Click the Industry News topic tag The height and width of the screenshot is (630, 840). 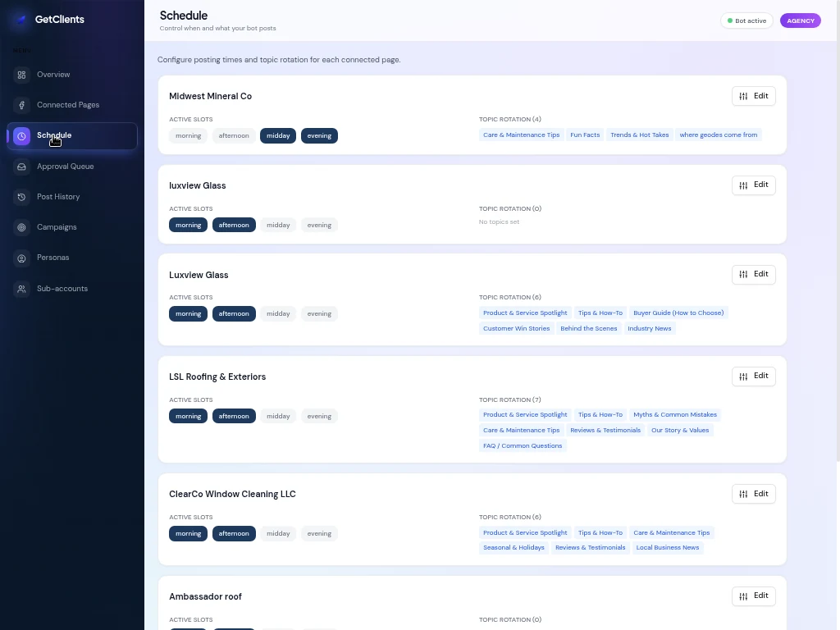[650, 328]
